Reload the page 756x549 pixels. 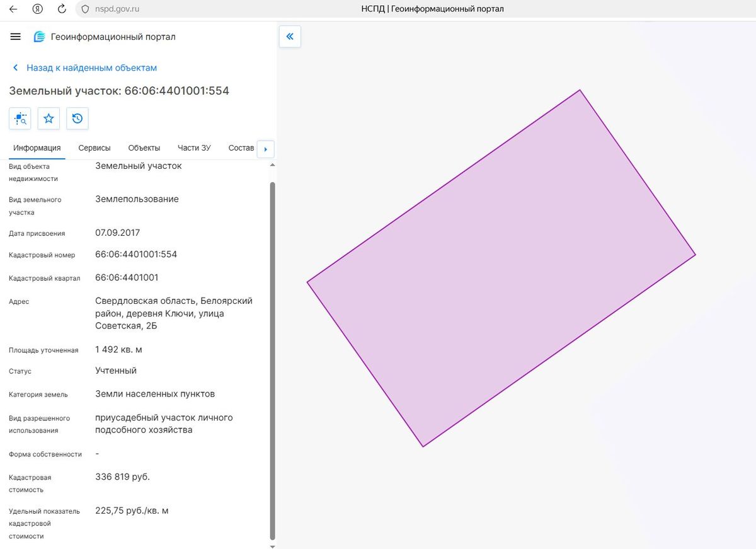pos(62,9)
